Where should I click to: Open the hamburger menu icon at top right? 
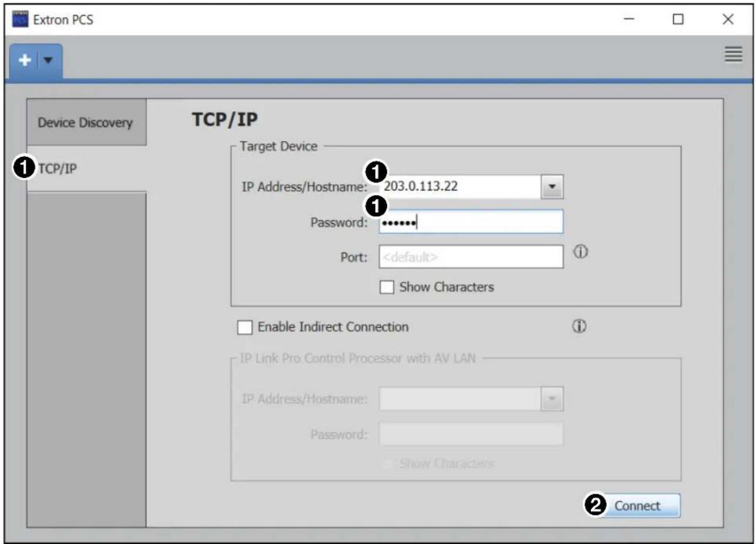732,55
